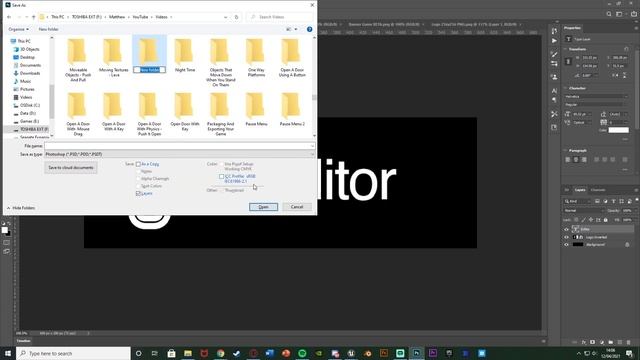This screenshot has width=640, height=360.
Task: Create new group folder icon
Action: click(x=611, y=342)
